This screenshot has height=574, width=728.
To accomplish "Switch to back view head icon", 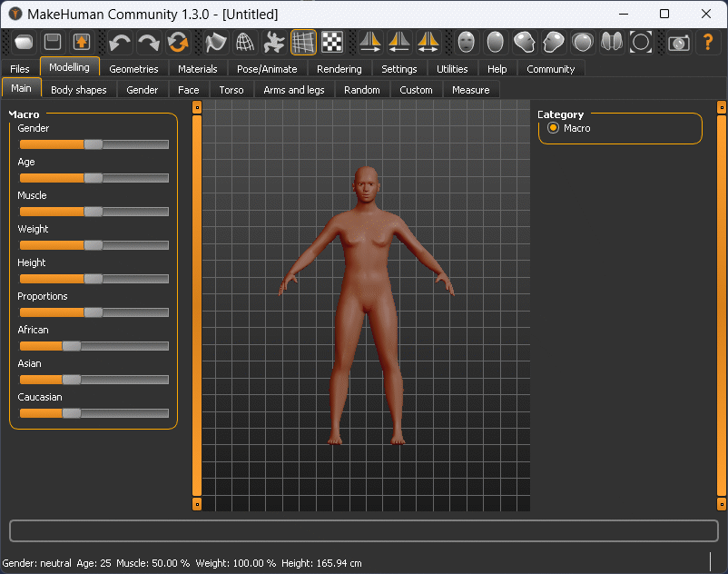I will pos(496,43).
